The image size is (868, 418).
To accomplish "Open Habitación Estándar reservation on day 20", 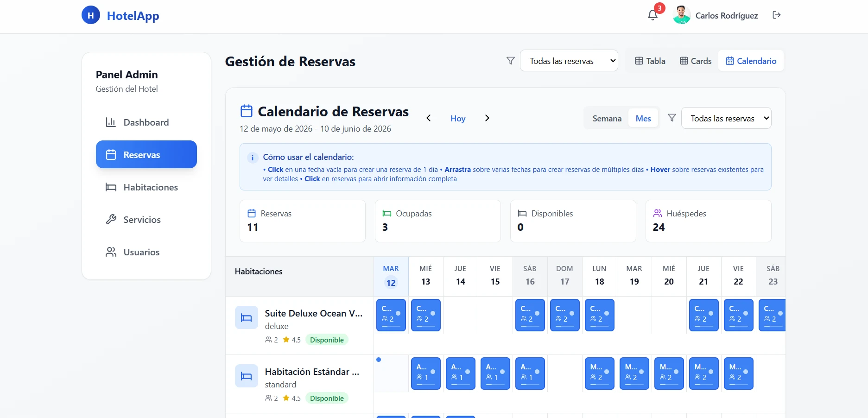I will click(x=669, y=374).
